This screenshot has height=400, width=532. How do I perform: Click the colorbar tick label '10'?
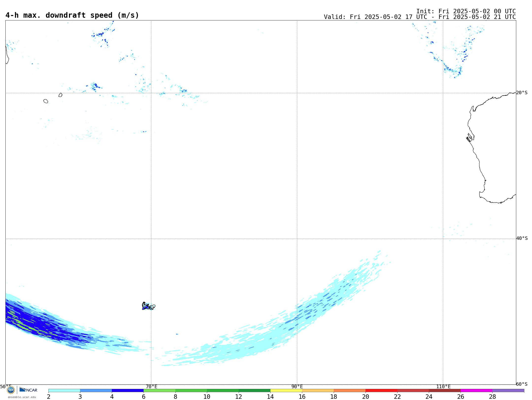(207, 397)
